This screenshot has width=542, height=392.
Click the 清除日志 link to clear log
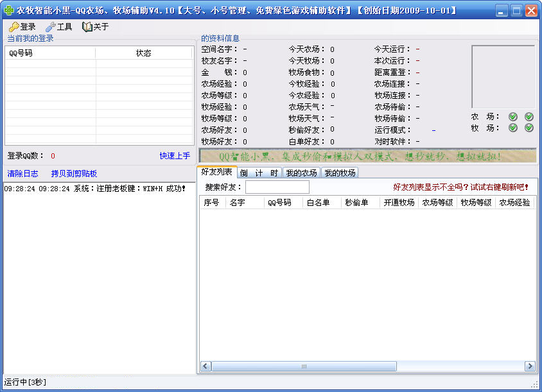pyautogui.click(x=23, y=173)
